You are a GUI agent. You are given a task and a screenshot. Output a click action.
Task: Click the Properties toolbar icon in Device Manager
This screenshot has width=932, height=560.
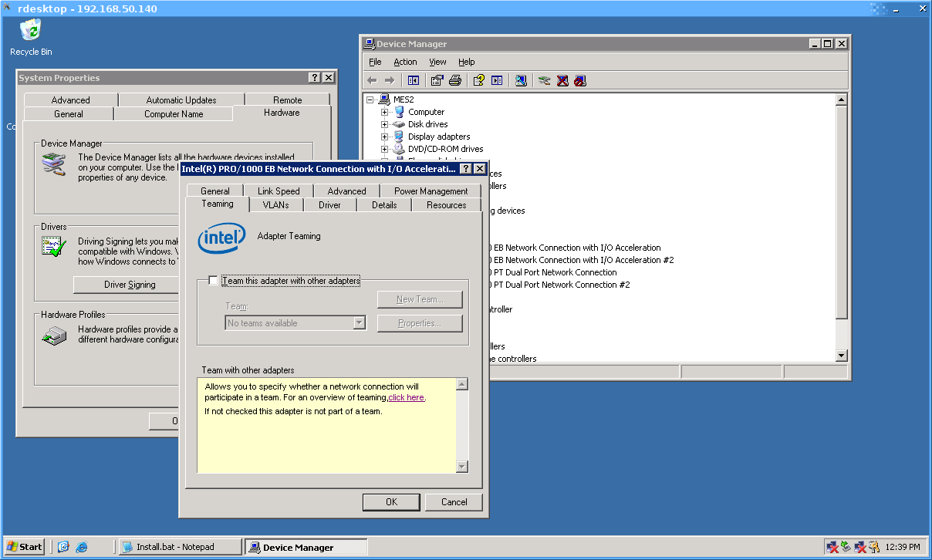[x=437, y=80]
